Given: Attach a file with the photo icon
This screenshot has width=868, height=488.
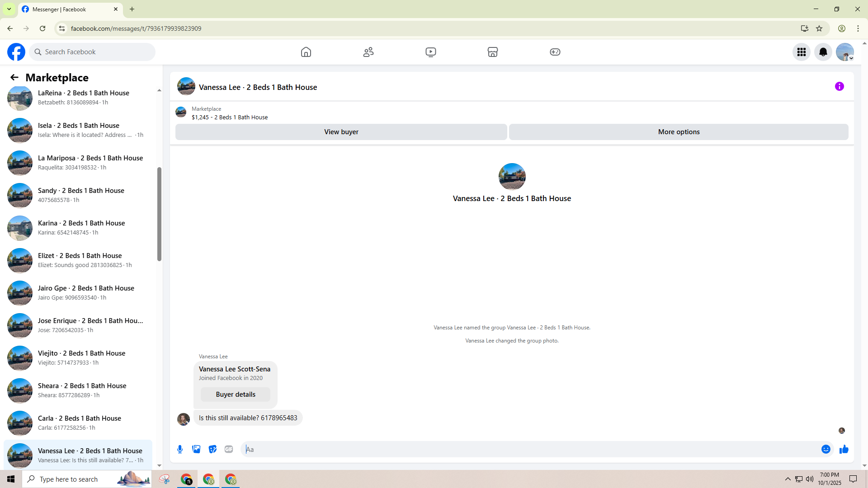Looking at the screenshot, I should pyautogui.click(x=196, y=449).
